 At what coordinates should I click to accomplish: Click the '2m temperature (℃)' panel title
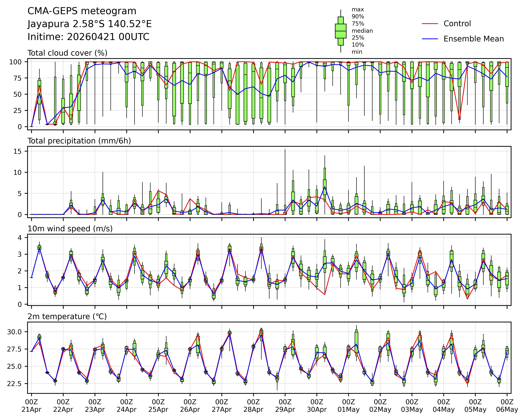click(67, 317)
